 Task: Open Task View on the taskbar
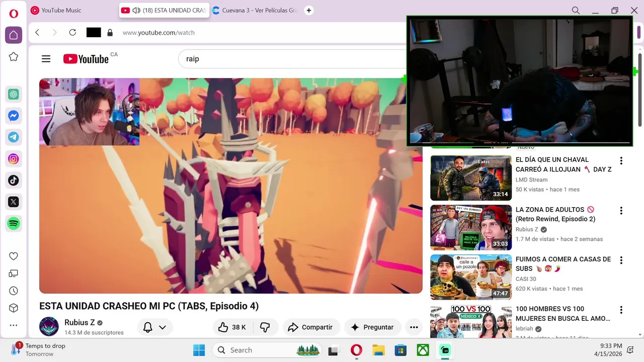pos(333,350)
